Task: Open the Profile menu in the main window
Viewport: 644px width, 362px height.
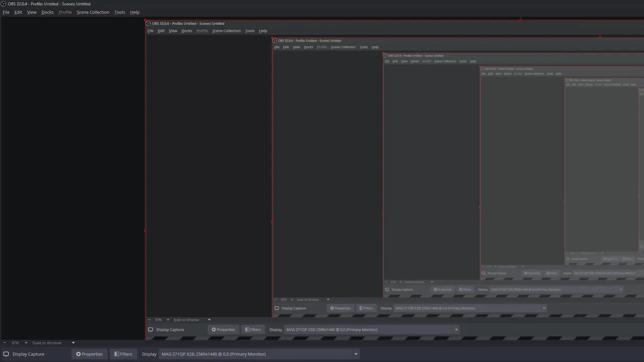Action: 65,12
